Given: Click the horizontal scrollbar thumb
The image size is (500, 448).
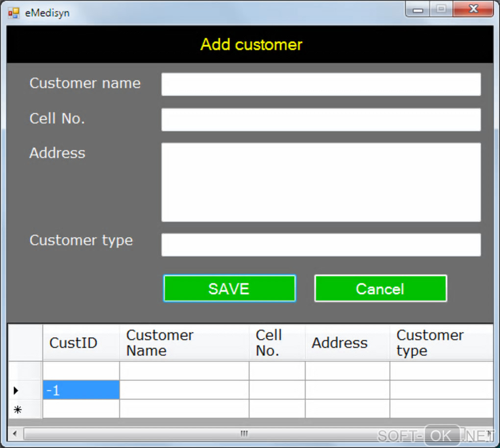Looking at the screenshot, I should (244, 433).
